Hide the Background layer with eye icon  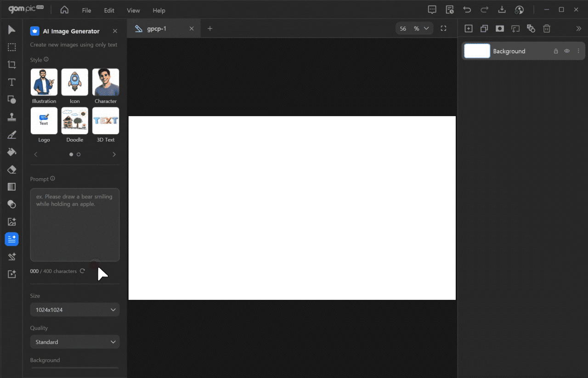click(x=567, y=51)
